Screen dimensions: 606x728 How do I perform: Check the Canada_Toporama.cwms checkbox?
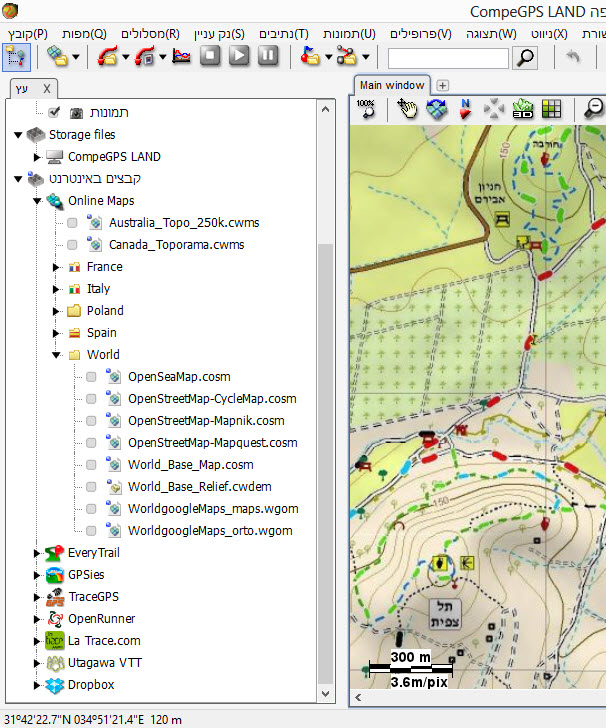pyautogui.click(x=72, y=245)
